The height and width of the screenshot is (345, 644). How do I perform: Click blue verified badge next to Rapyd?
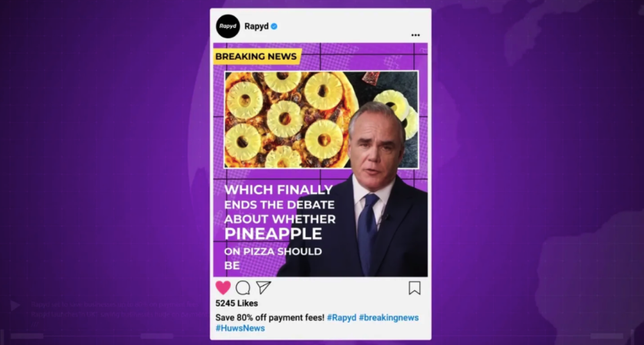pos(274,26)
